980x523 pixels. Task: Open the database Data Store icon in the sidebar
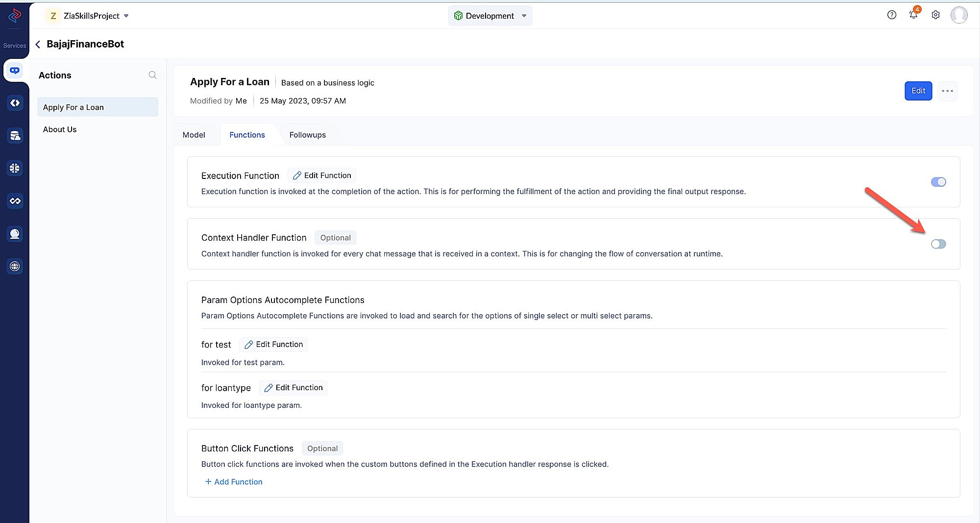coord(15,136)
